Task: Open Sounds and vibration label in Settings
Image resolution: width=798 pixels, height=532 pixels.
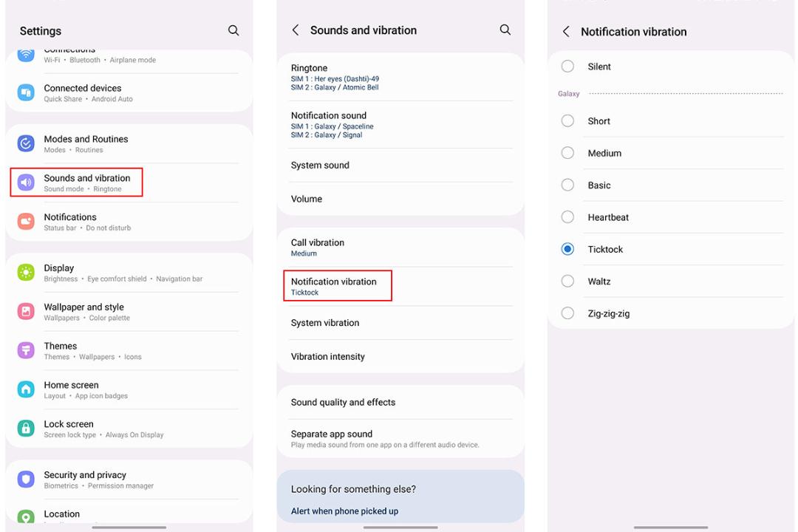Action: pyautogui.click(x=87, y=177)
